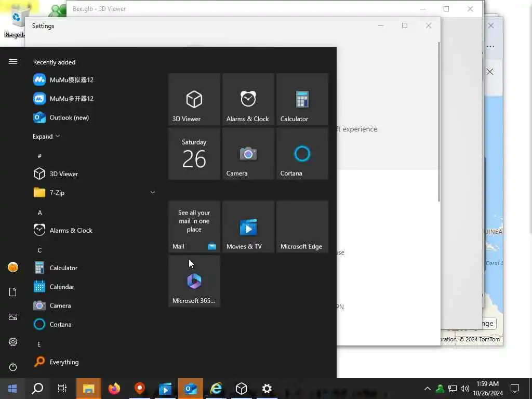The image size is (532, 399).
Task: Expand the 7-Zip folder chevron
Action: tap(153, 192)
